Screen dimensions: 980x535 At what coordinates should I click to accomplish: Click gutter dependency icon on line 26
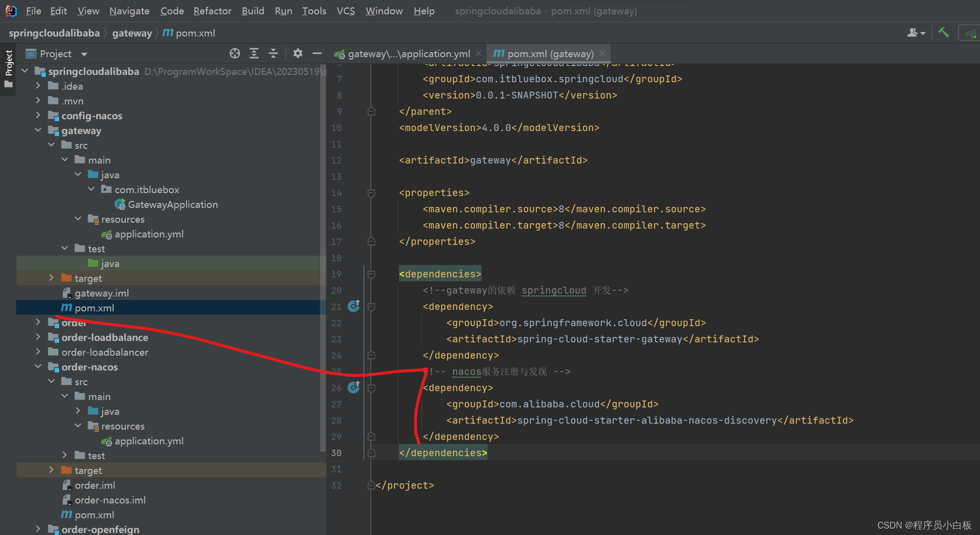pos(354,388)
